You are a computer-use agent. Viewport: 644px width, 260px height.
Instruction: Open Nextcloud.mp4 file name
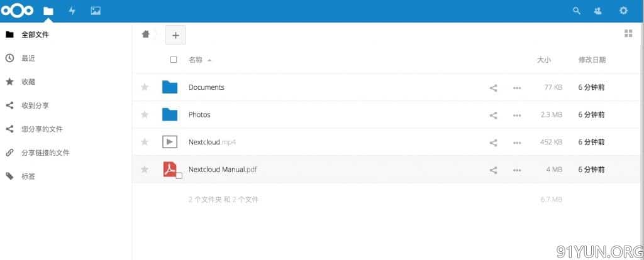coord(213,143)
